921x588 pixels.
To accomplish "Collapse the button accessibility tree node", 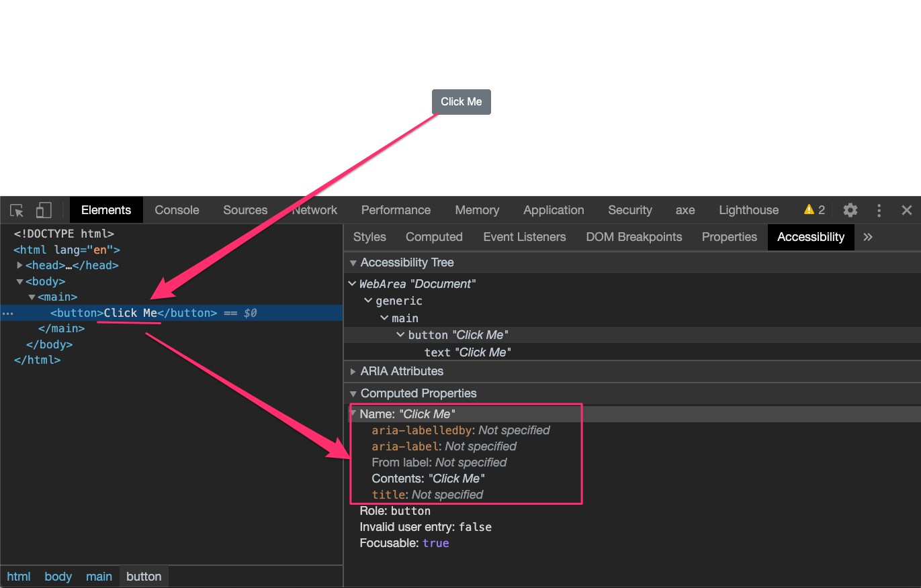I will coord(401,335).
